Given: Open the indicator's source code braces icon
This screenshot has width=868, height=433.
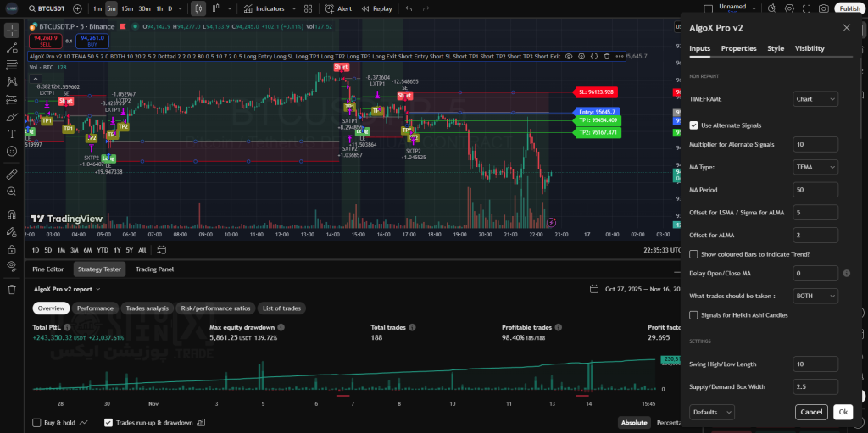Looking at the screenshot, I should (594, 57).
